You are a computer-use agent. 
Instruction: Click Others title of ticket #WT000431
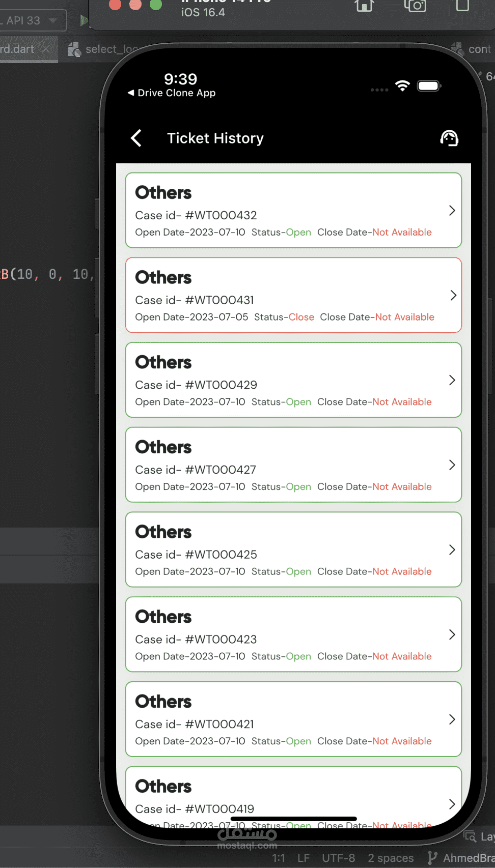click(x=163, y=278)
